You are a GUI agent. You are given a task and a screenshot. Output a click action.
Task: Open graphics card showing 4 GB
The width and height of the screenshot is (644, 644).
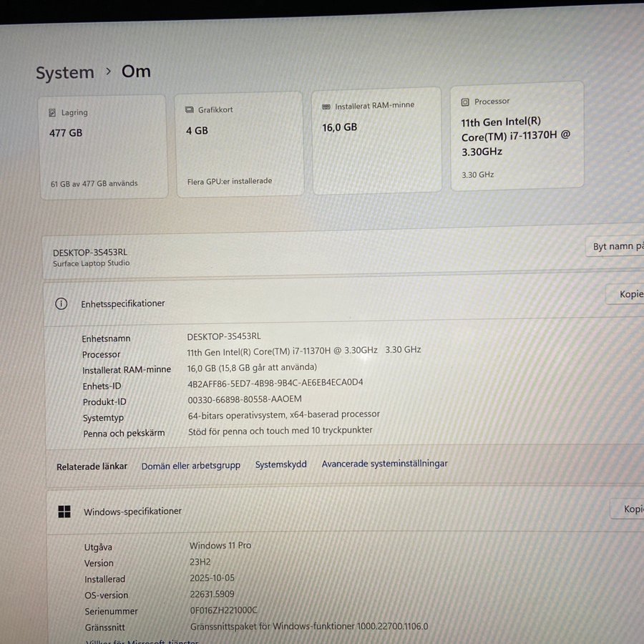pyautogui.click(x=239, y=145)
